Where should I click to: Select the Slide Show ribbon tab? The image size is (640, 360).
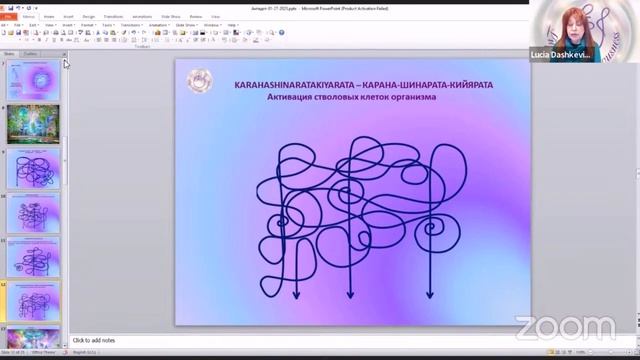171,17
